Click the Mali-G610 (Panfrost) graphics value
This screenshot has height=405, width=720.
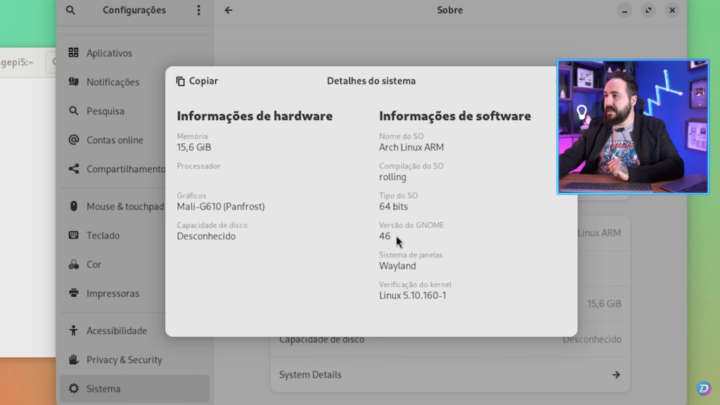221,207
